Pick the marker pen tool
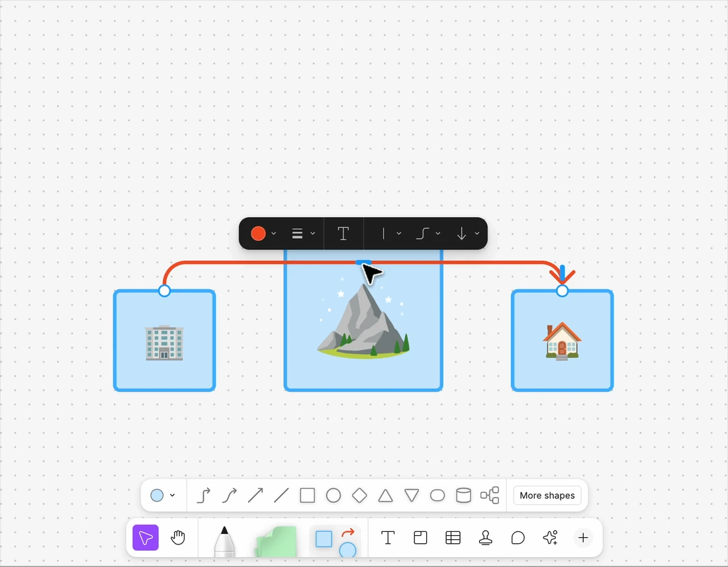 click(224, 541)
